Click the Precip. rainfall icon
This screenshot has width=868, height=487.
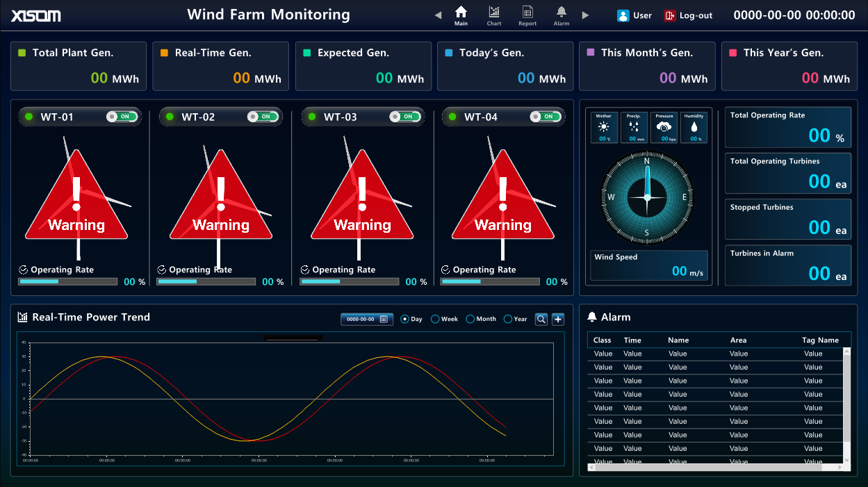tap(633, 126)
